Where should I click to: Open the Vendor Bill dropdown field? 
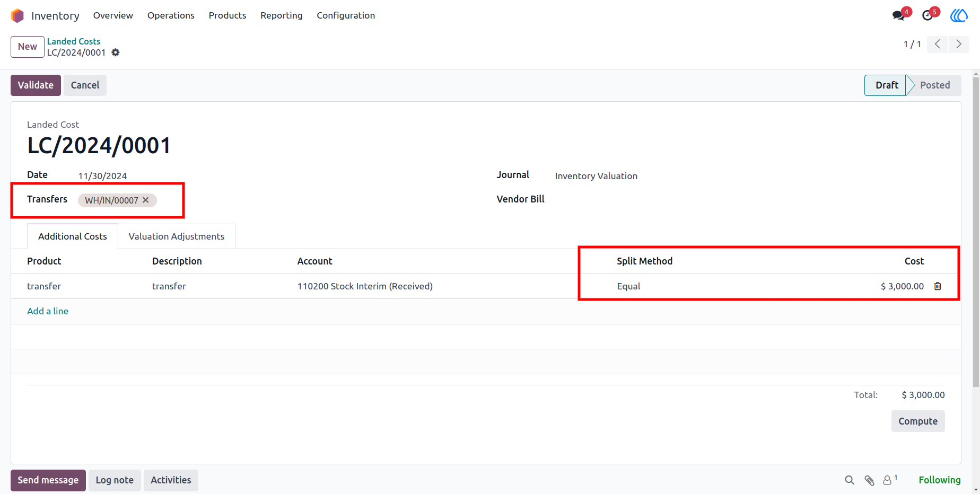tap(750, 200)
